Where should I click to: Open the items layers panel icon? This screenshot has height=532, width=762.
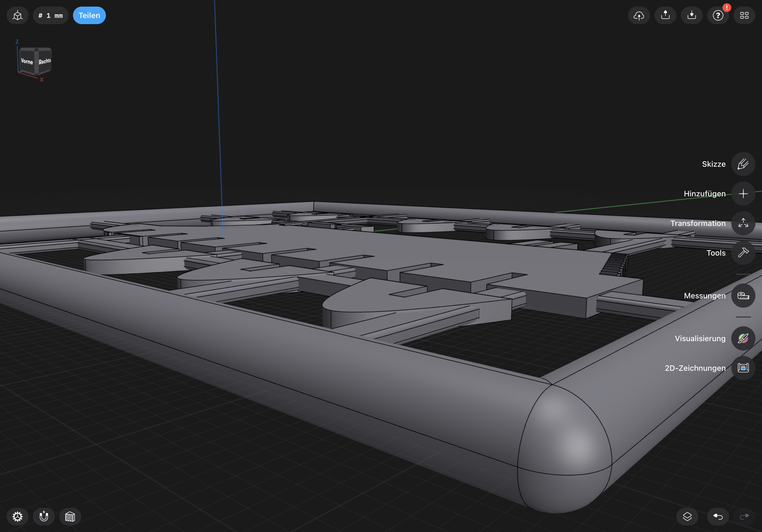pyautogui.click(x=687, y=516)
